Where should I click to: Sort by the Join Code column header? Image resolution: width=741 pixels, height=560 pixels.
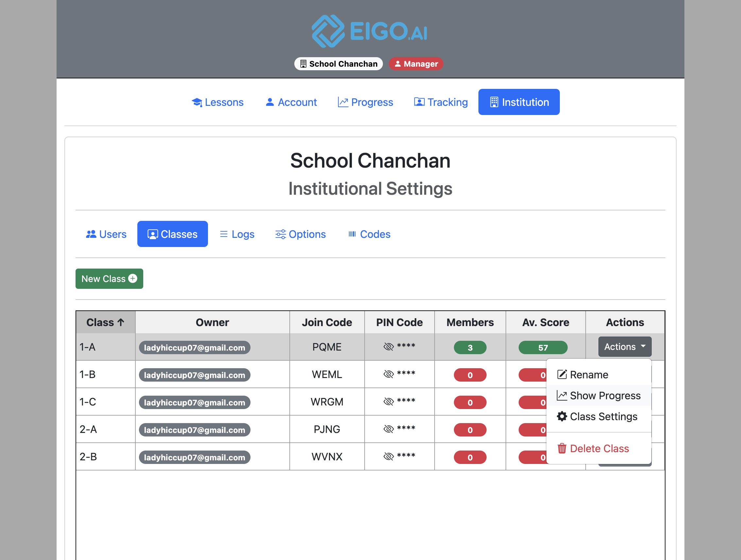pos(327,322)
